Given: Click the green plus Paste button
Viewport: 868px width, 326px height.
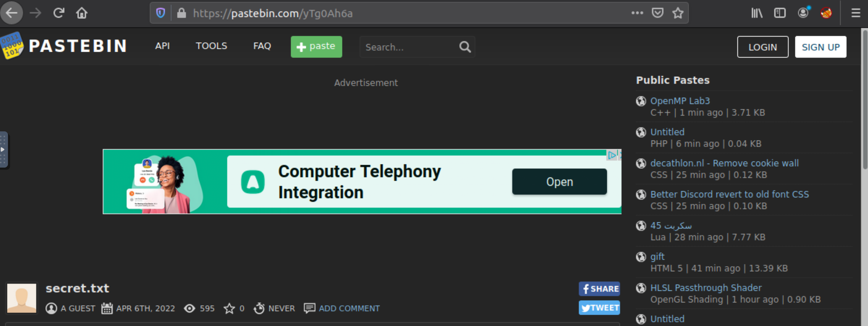Looking at the screenshot, I should (317, 47).
